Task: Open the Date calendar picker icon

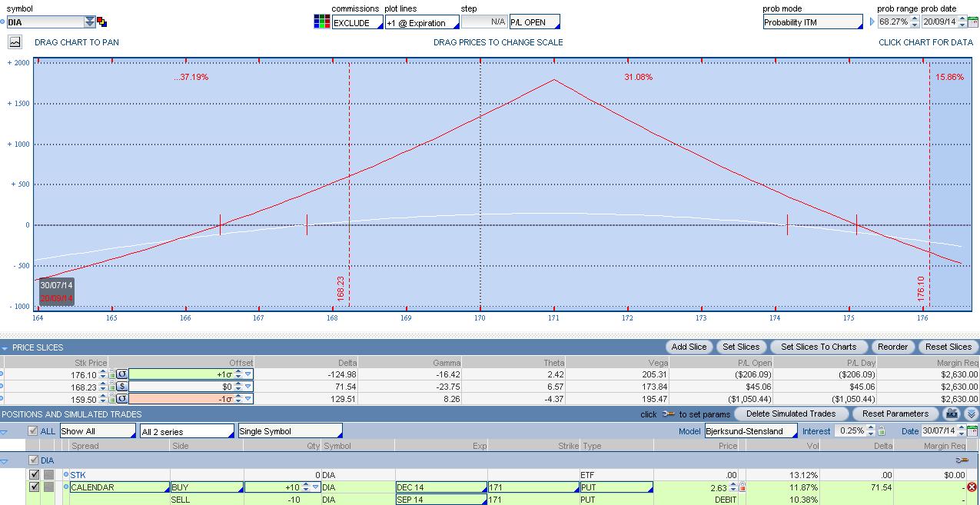Action: point(972,431)
